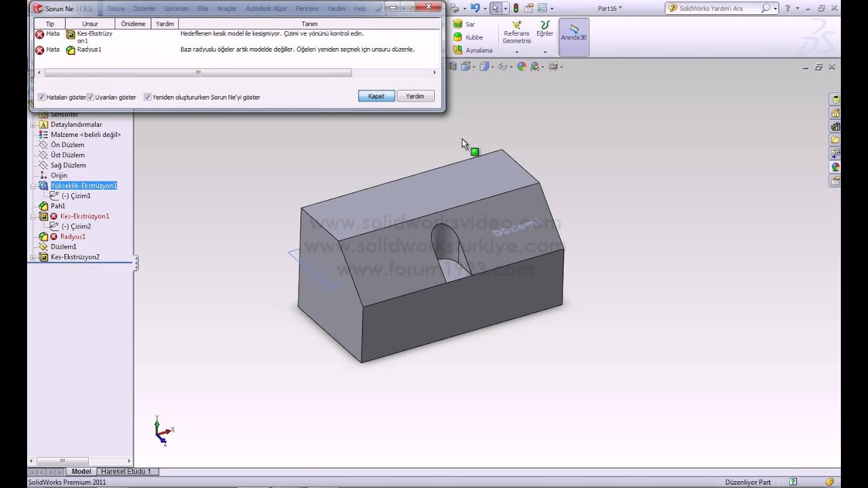This screenshot has width=868, height=488.
Task: Click the Unsur column header
Action: [90, 24]
